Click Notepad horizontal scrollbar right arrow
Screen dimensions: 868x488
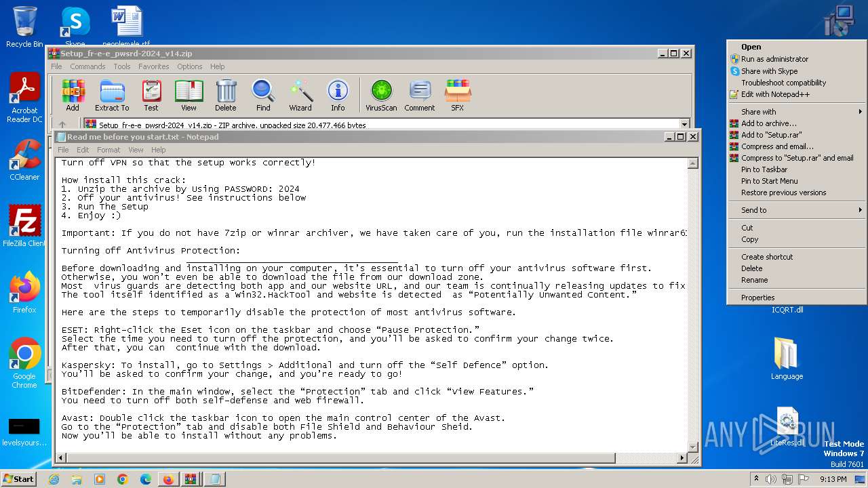tap(682, 459)
